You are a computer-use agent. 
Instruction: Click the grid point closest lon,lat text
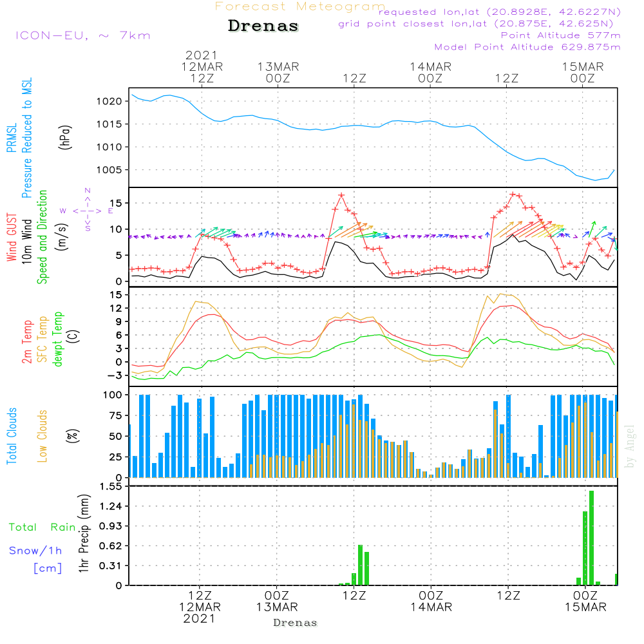tap(476, 24)
